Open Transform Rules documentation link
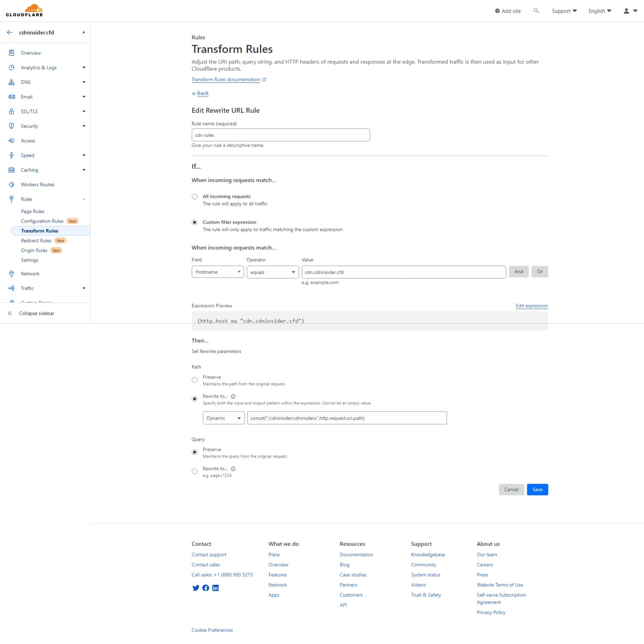Viewport: 644px width, 644px height. (226, 79)
